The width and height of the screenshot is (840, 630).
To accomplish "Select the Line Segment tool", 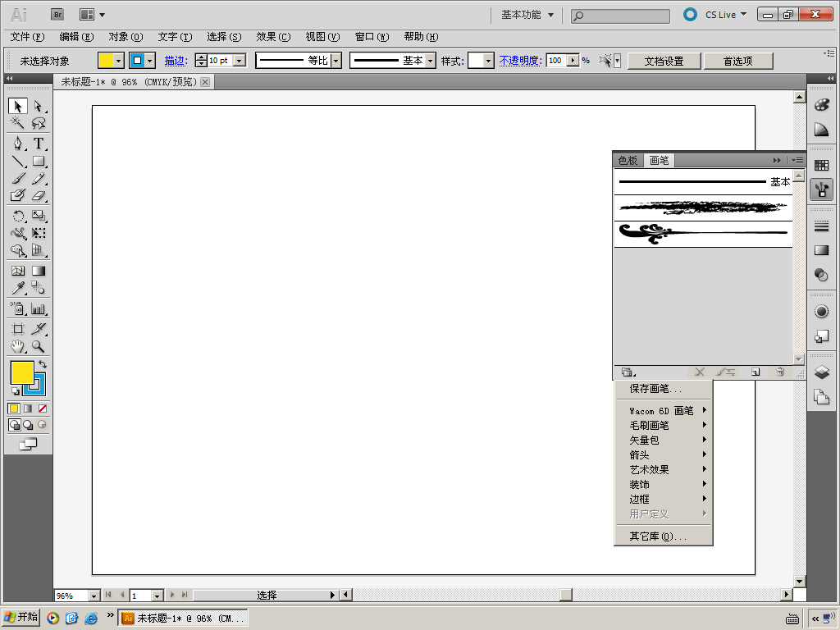I will point(18,161).
